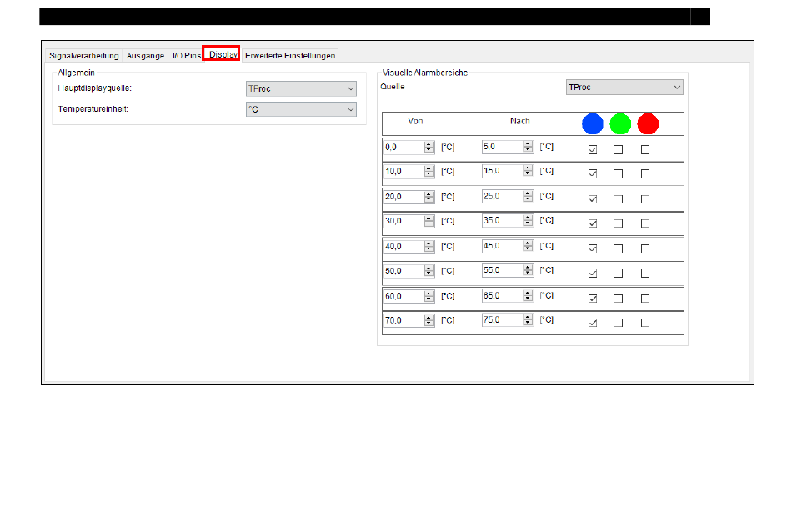Click spinner arrows of the 5,0 field
This screenshot has height=532, width=792.
pyautogui.click(x=528, y=147)
